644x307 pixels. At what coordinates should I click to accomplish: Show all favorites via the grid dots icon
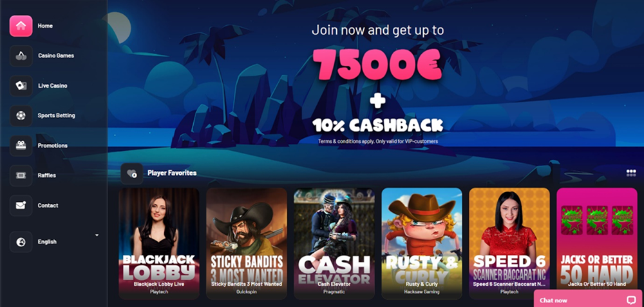pos(631,173)
